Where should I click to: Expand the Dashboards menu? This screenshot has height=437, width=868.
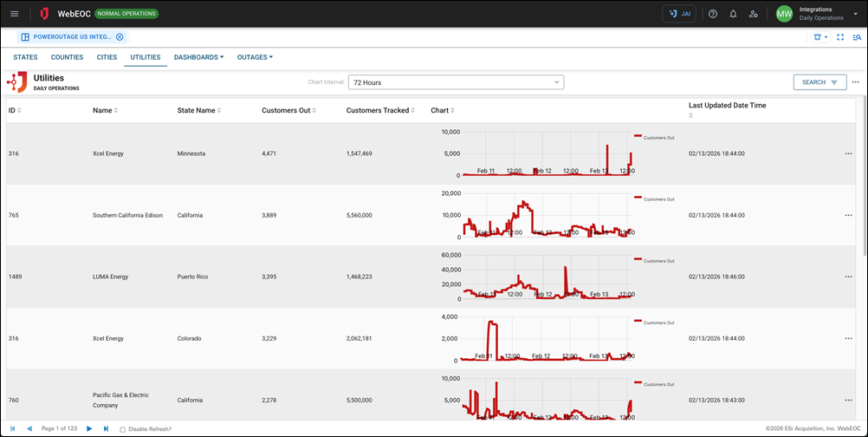(x=198, y=57)
